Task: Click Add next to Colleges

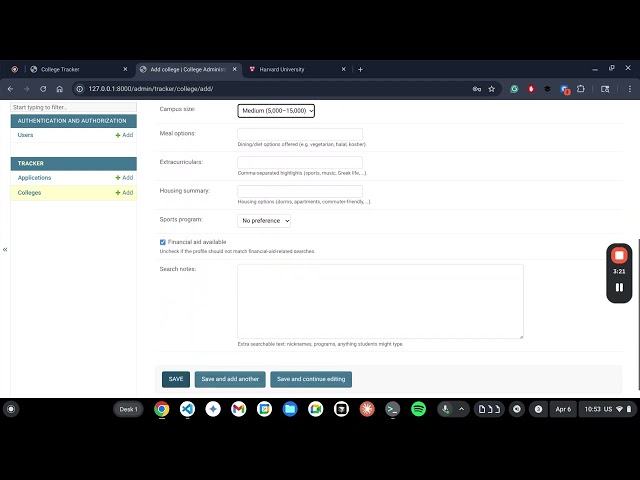Action: coord(124,193)
